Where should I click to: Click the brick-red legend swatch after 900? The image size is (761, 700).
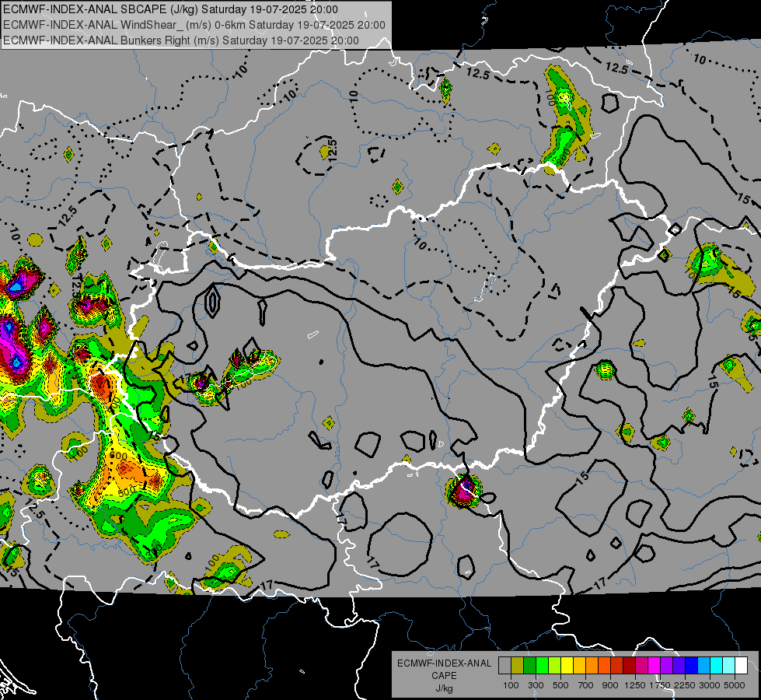(x=617, y=666)
